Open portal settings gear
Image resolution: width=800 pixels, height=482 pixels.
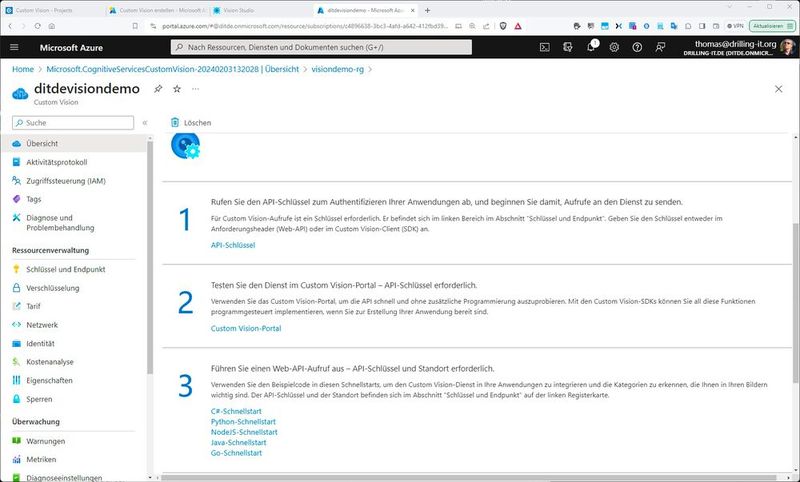[x=614, y=47]
